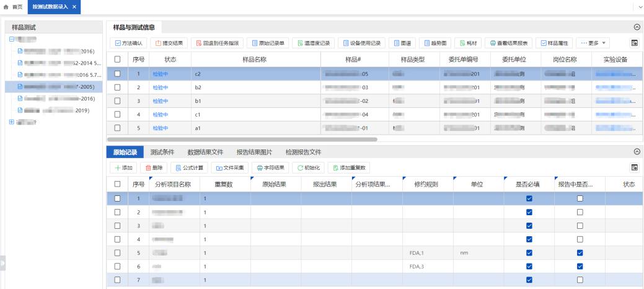Open the 更多 dropdown menu
644x289 pixels.
click(593, 43)
